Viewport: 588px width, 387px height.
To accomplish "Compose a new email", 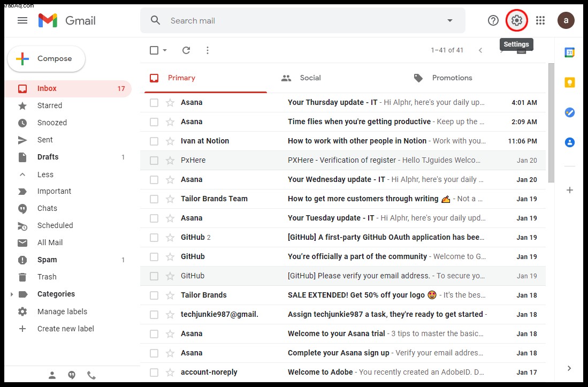I will [x=47, y=59].
